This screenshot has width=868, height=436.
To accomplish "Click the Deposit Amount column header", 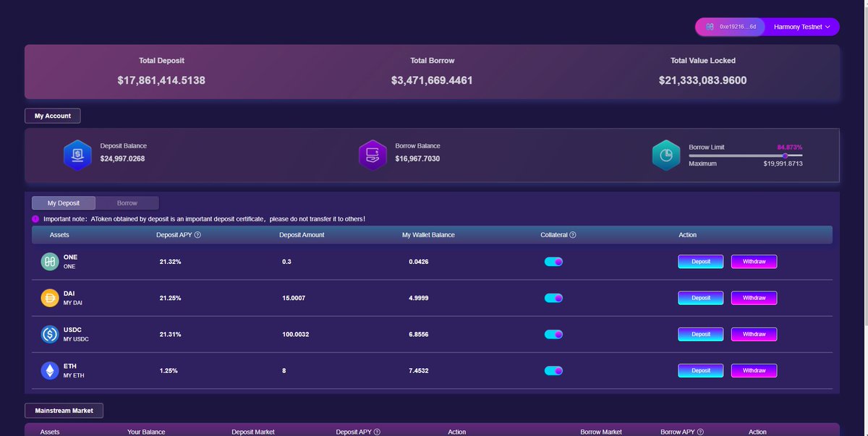I will tap(302, 235).
